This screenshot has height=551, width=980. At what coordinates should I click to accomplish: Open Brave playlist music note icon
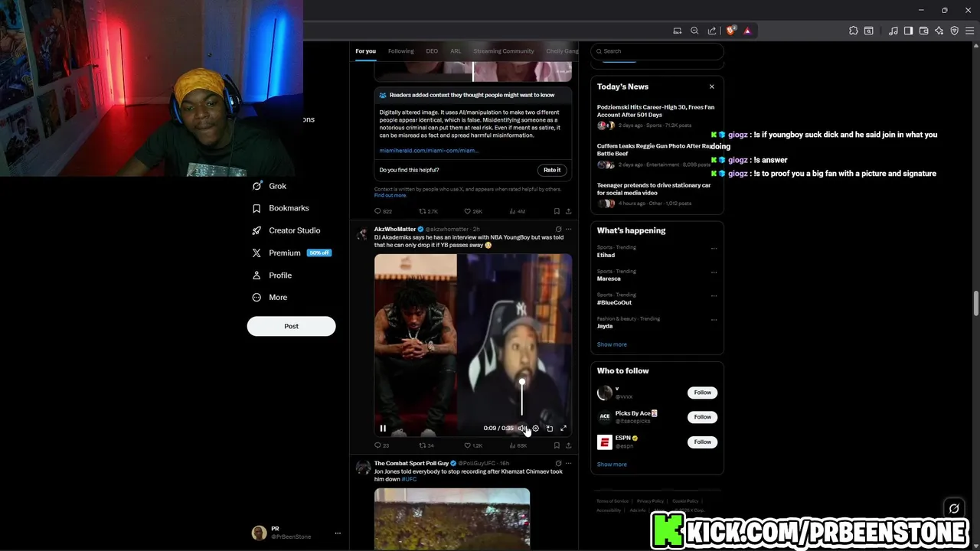[893, 31]
